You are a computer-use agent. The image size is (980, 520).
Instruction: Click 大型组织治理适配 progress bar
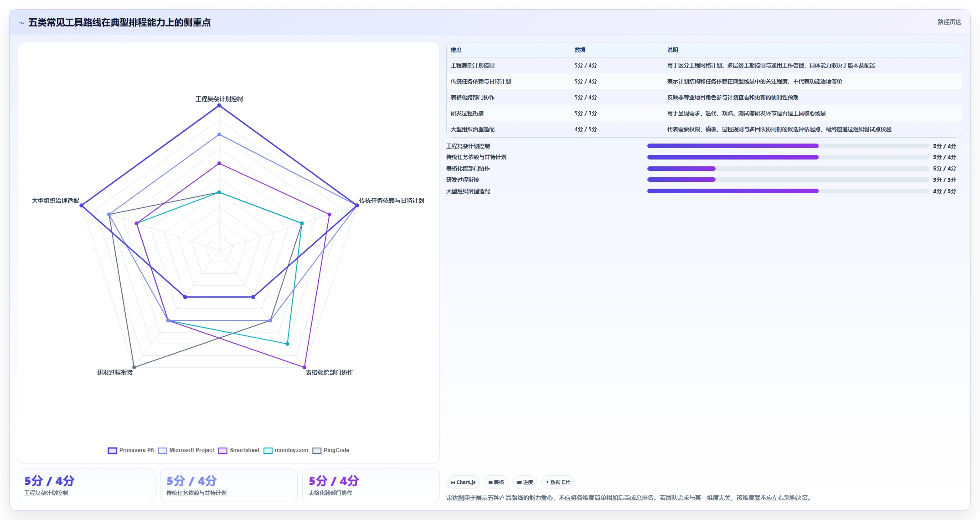[788, 191]
